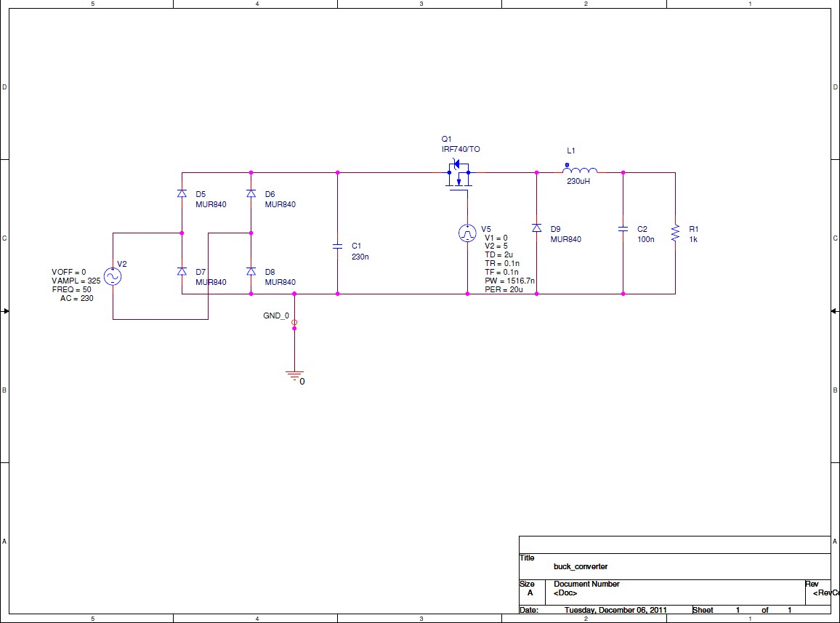Image resolution: width=840 pixels, height=623 pixels.
Task: Click the TD = 2u property
Action: 498,254
